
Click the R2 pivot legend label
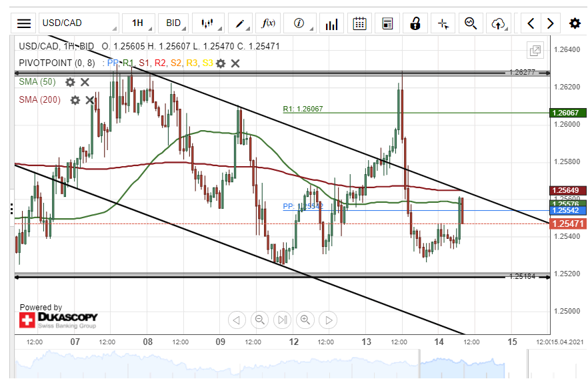tap(160, 63)
